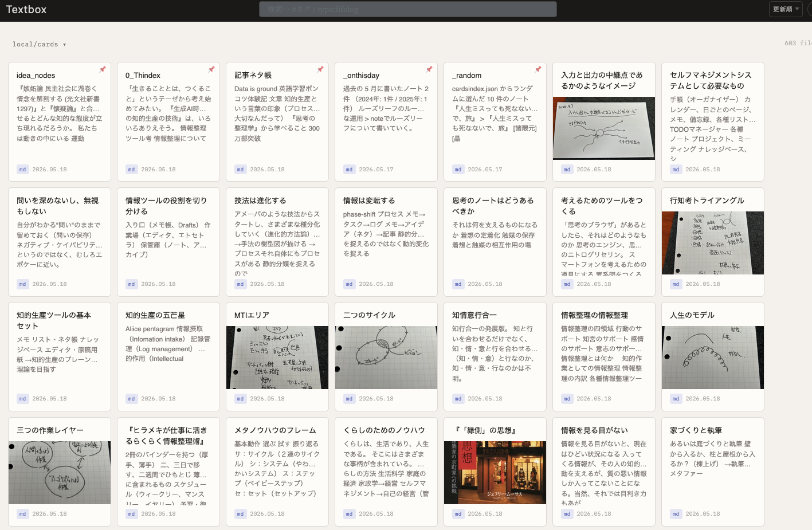The image size is (812, 530).
Task: Click the pin icon on _random card
Action: pyautogui.click(x=538, y=69)
